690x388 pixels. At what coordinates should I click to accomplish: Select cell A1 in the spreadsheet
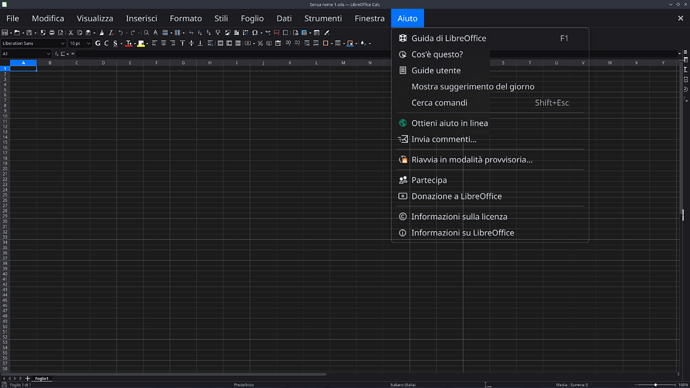(x=23, y=68)
